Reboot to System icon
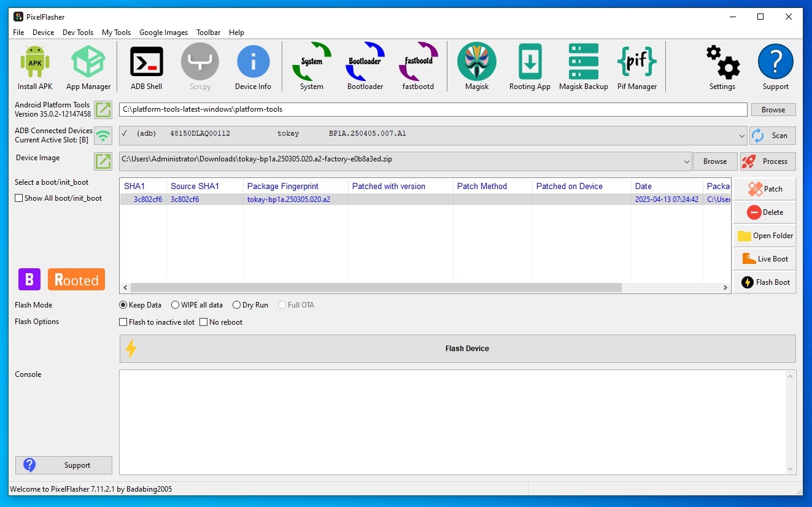Screen dimensions: 812x507 312,68
